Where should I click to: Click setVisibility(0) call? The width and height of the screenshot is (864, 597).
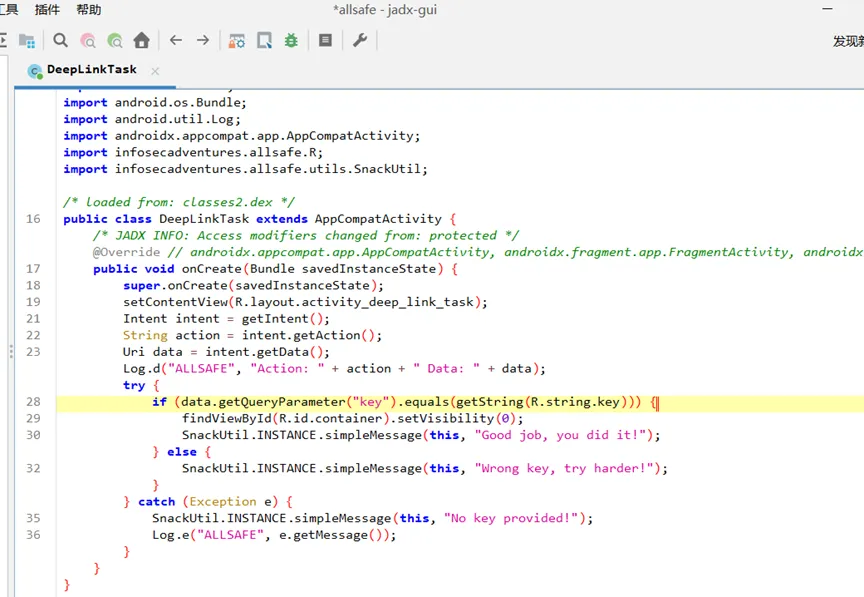(x=456, y=418)
